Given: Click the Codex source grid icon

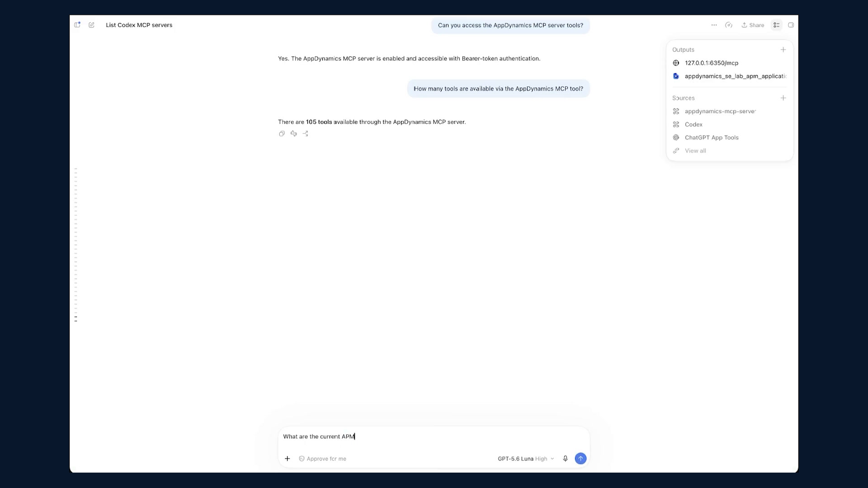Looking at the screenshot, I should (x=676, y=124).
